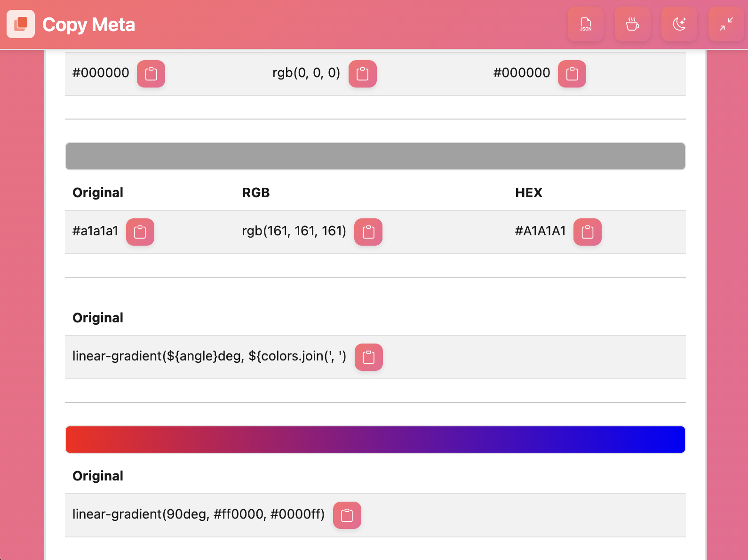Copy the HEX #A1A1A1 value
The width and height of the screenshot is (748, 560).
click(x=588, y=232)
